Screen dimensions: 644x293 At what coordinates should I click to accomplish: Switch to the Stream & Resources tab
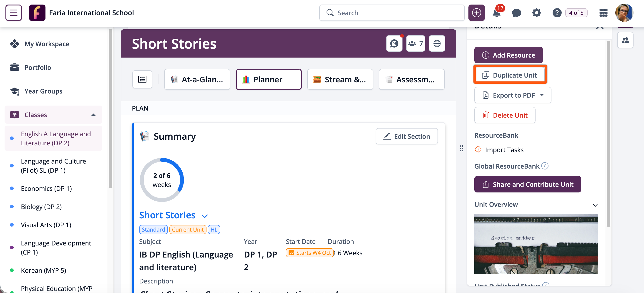tap(340, 79)
